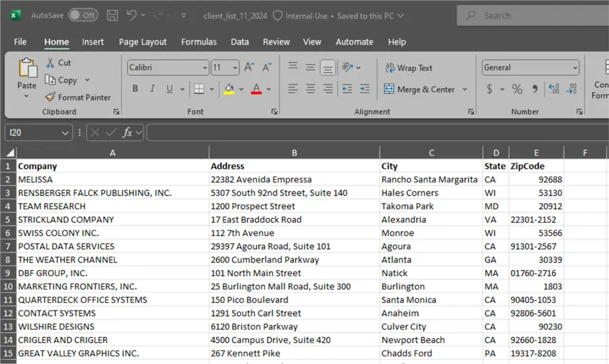Toggle Bold formatting
Screen dimensions: 609x364
[135, 89]
